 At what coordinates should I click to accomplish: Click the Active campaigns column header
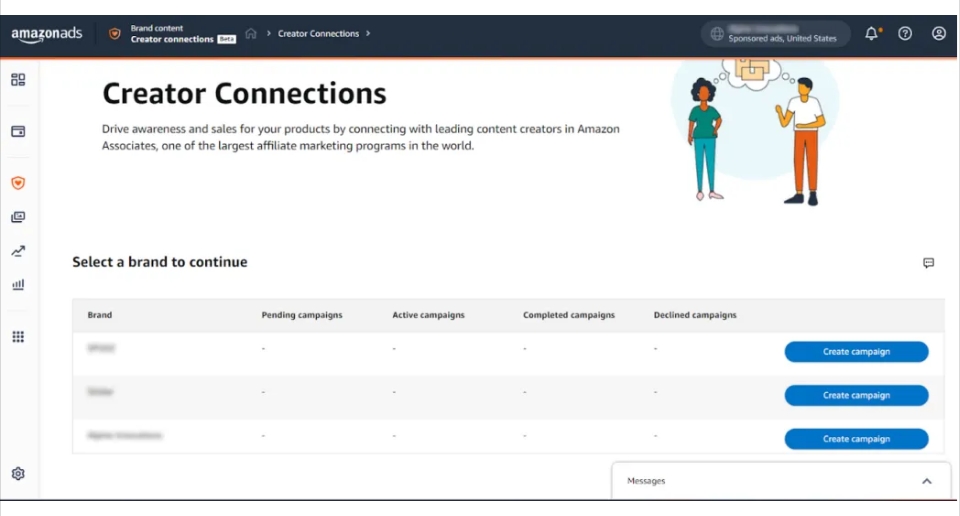pos(429,315)
